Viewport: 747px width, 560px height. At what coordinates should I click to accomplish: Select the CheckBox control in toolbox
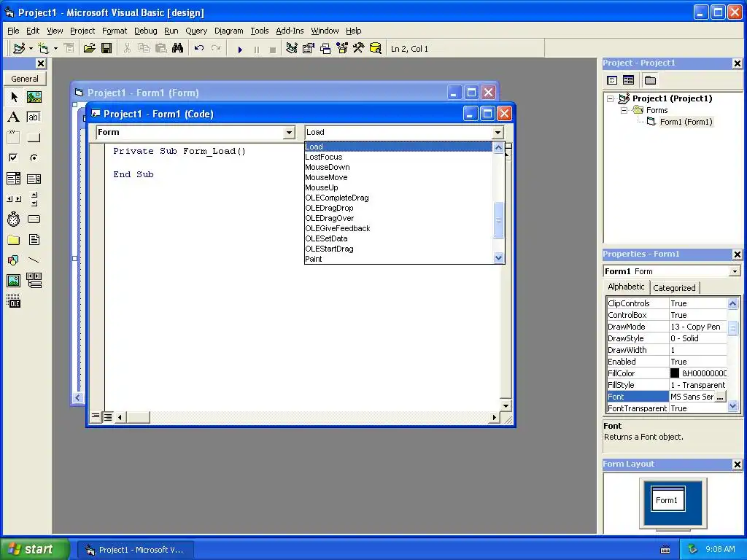pos(14,157)
